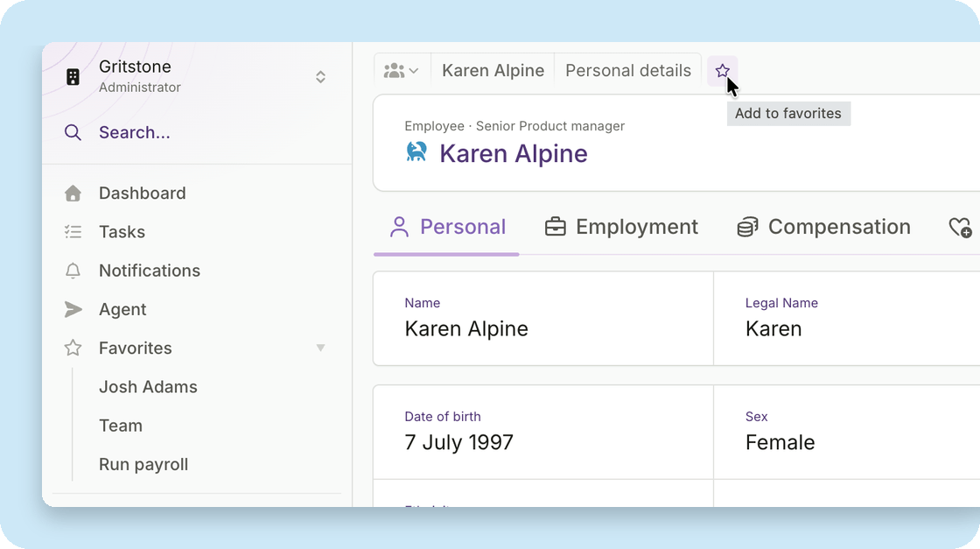Open Tasks in the sidebar

coord(122,232)
